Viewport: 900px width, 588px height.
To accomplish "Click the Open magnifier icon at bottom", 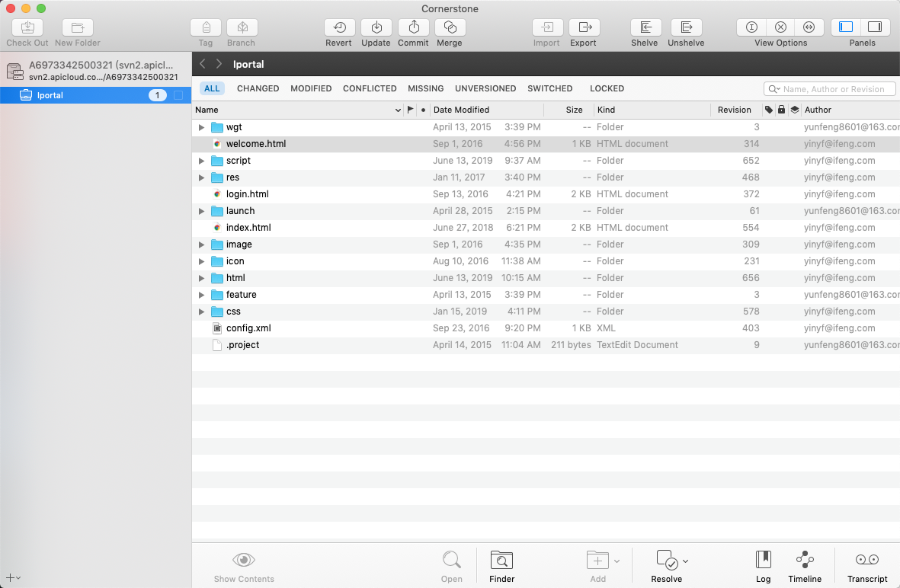I will (x=452, y=560).
